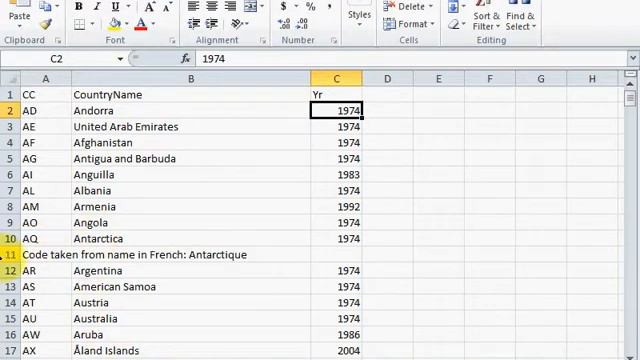640x360 pixels.
Task: Click the Format cells button
Action: point(409,24)
